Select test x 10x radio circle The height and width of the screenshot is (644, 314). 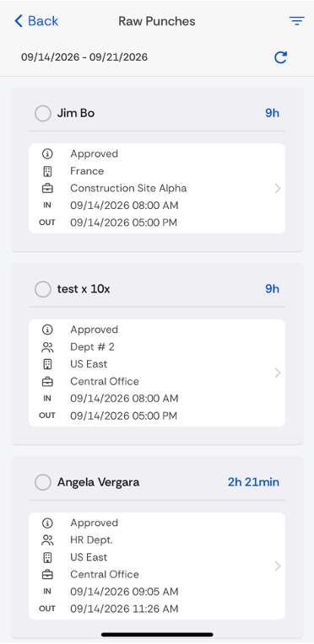click(43, 289)
